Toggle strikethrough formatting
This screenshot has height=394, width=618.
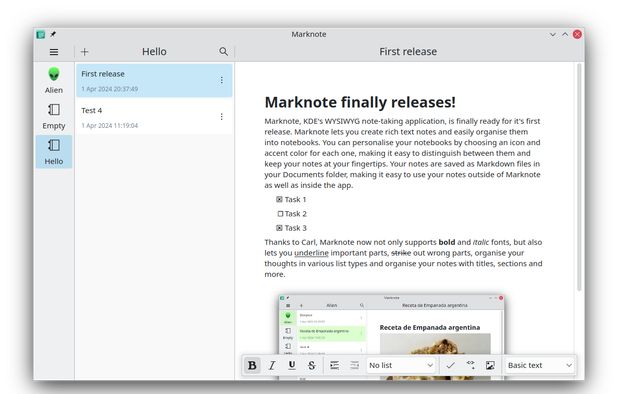(x=311, y=365)
